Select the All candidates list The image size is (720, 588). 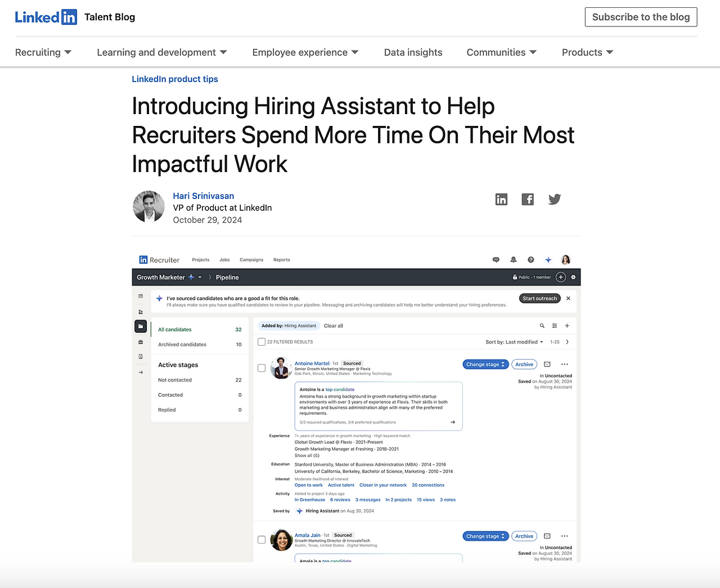(200, 329)
